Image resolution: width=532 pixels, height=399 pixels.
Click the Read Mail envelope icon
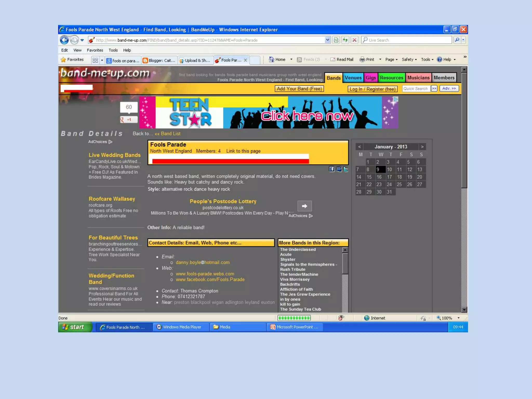tap(333, 59)
